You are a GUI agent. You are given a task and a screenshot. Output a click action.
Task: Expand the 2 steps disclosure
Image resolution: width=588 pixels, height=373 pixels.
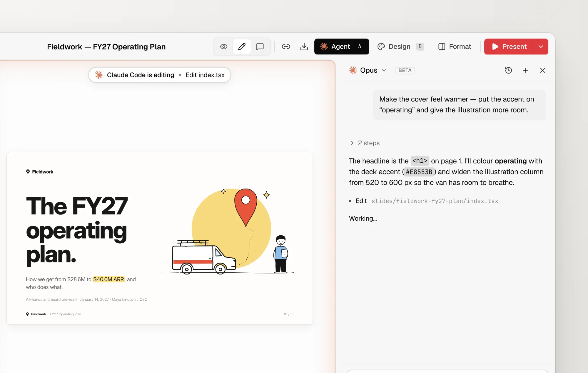[365, 143]
